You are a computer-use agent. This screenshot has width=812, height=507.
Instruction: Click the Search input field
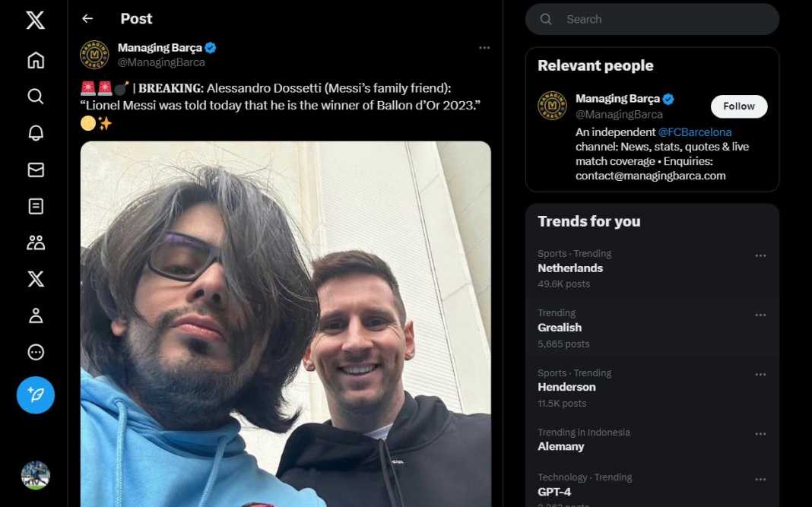[661, 20]
